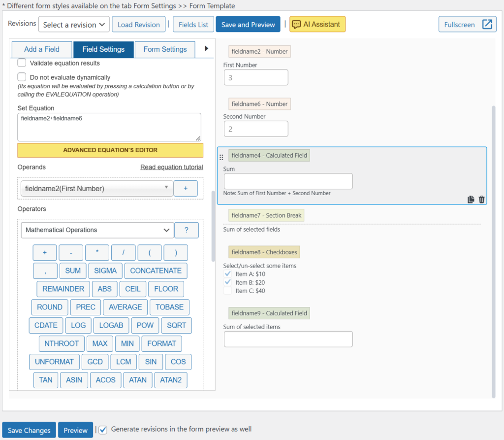504x440 pixels.
Task: Insert the FORMAT operation
Action: click(161, 344)
